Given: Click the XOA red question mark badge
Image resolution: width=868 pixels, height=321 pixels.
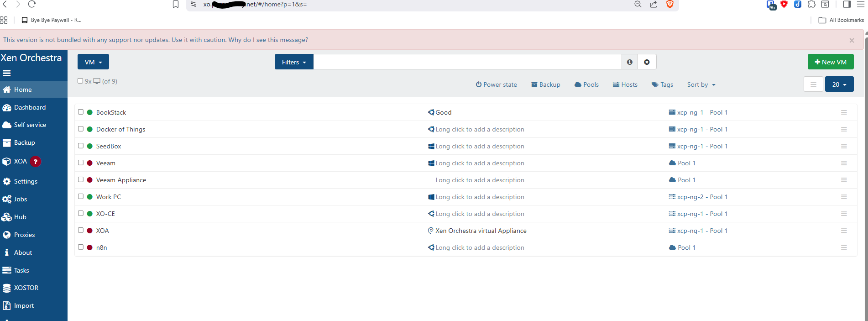Looking at the screenshot, I should coord(36,162).
